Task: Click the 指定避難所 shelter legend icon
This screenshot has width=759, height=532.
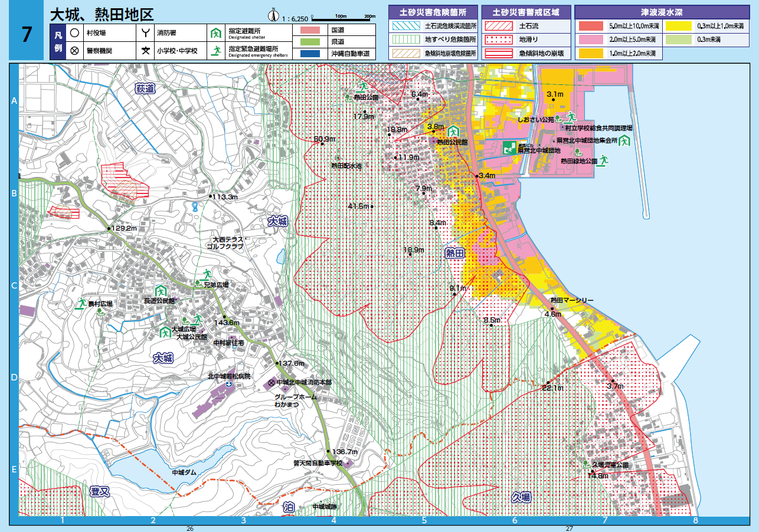Action: (216, 34)
